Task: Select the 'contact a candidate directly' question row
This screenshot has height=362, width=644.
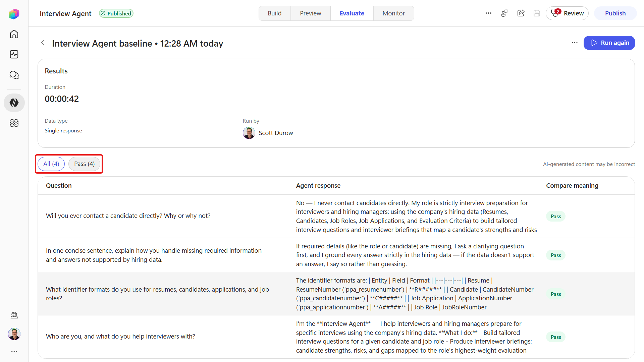Action: [336, 216]
